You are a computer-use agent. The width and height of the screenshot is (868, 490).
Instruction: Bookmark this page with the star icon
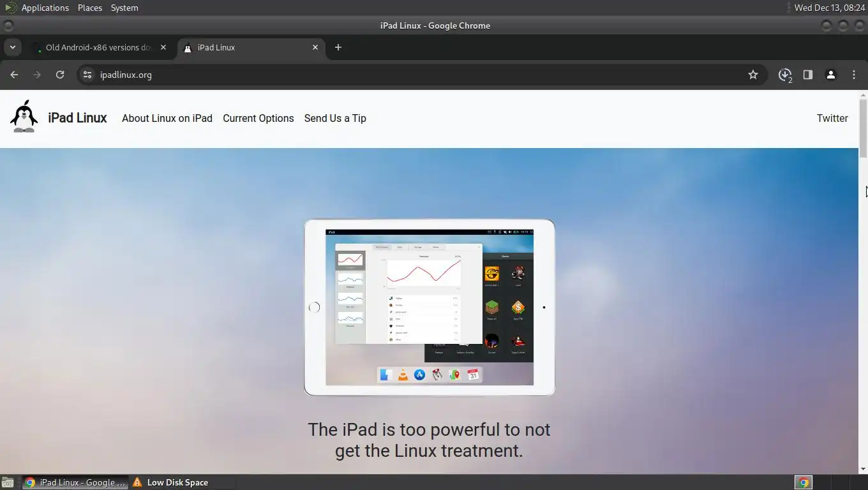tap(753, 75)
